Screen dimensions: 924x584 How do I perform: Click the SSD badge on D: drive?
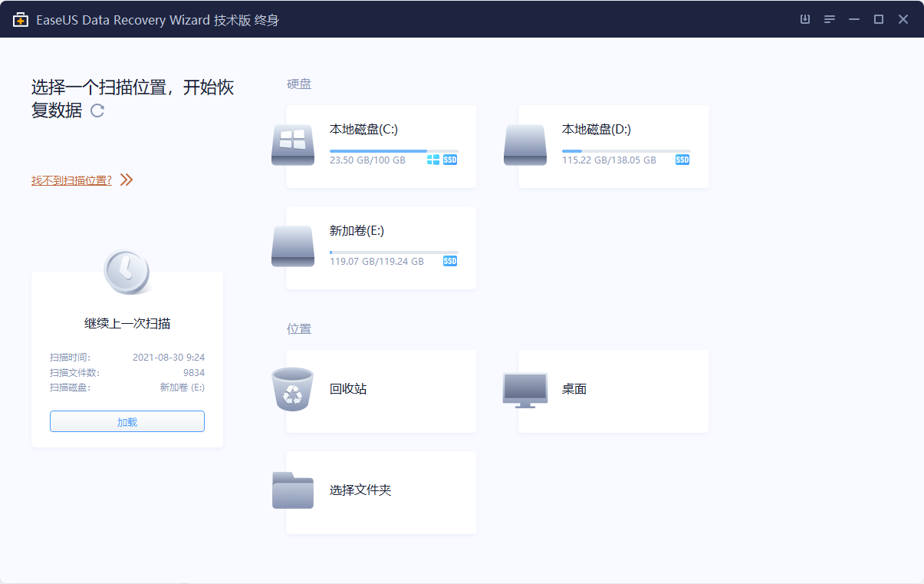682,160
